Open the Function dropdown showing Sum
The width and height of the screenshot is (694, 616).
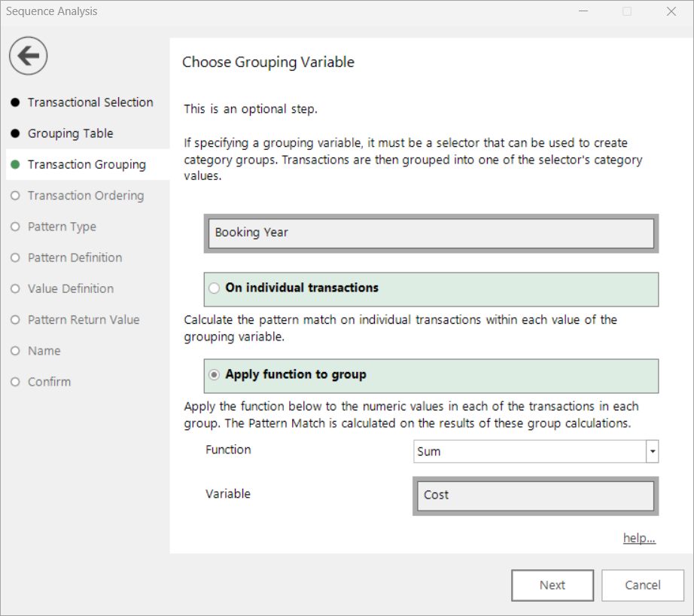(536, 451)
